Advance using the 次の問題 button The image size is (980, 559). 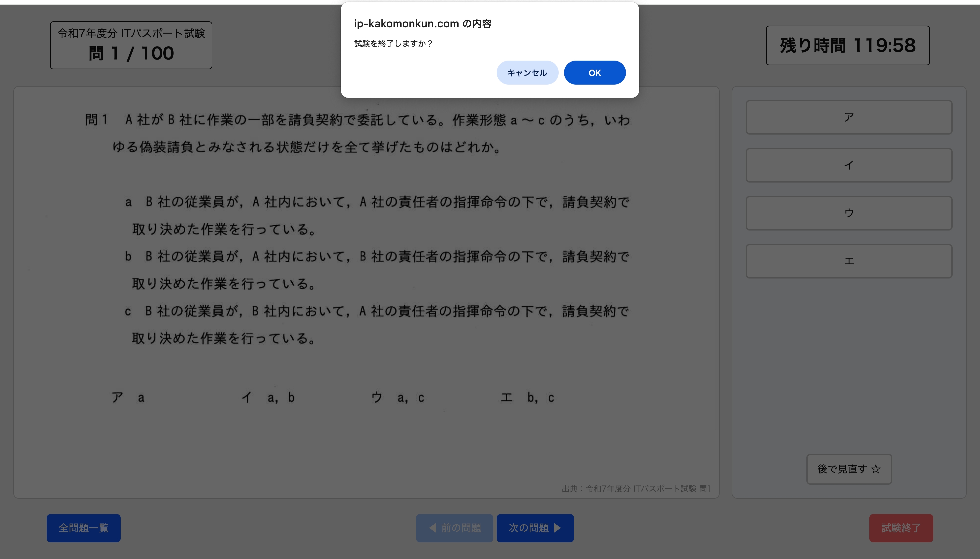click(x=534, y=528)
